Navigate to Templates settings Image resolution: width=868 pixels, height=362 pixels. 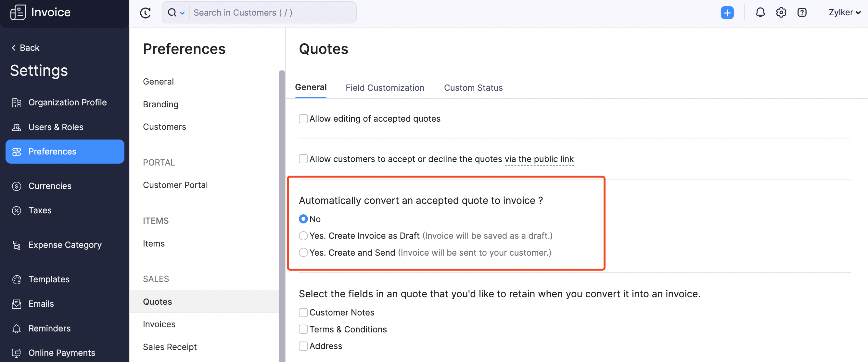click(49, 279)
